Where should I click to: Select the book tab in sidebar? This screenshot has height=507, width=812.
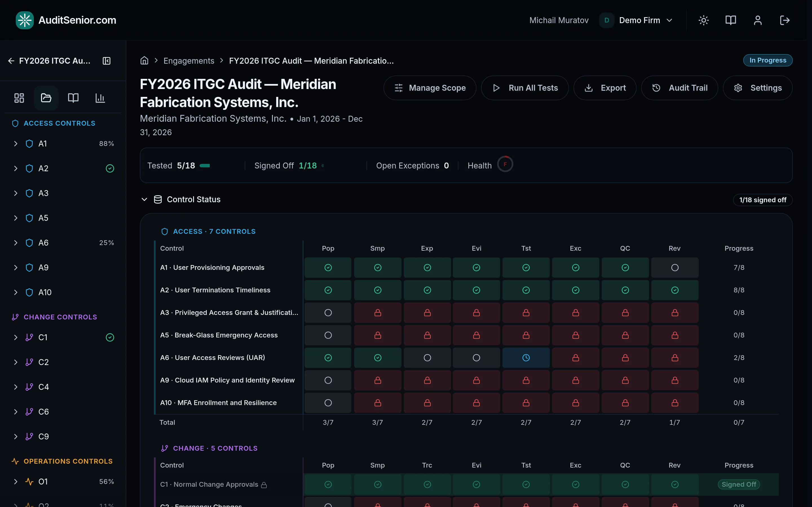point(73,98)
